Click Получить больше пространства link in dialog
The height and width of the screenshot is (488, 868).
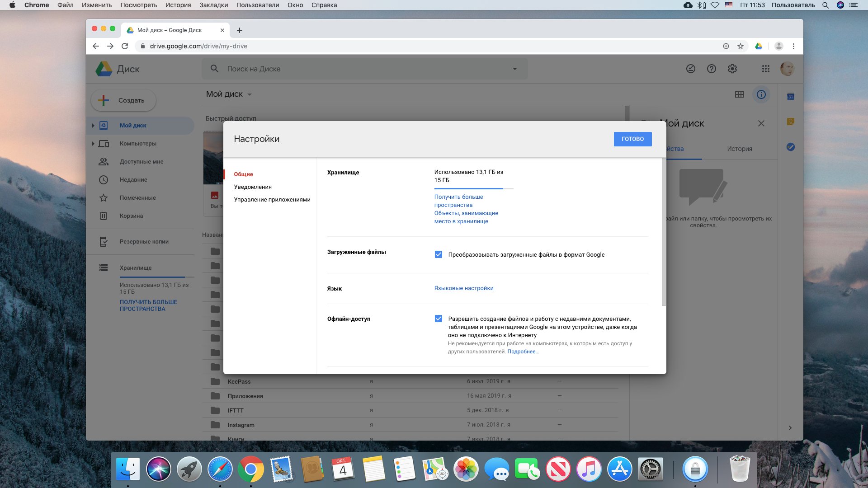pos(458,201)
